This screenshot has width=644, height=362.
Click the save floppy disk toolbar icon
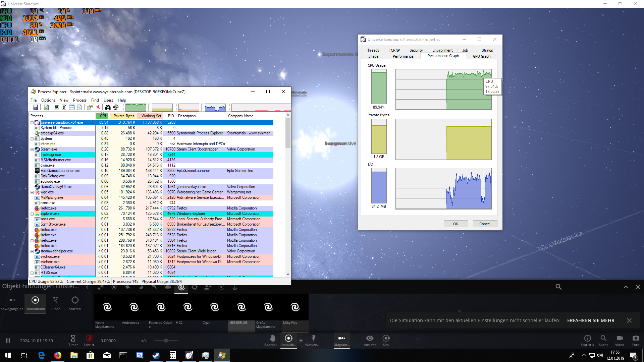36,107
